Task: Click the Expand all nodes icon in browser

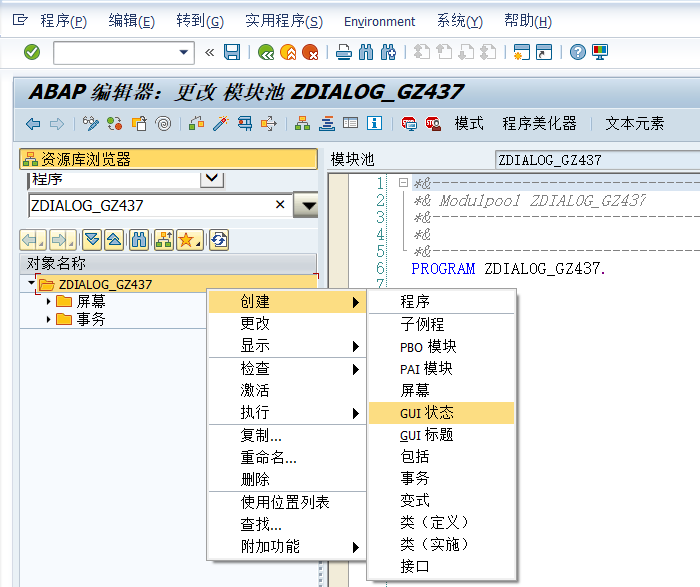Action: coord(92,240)
